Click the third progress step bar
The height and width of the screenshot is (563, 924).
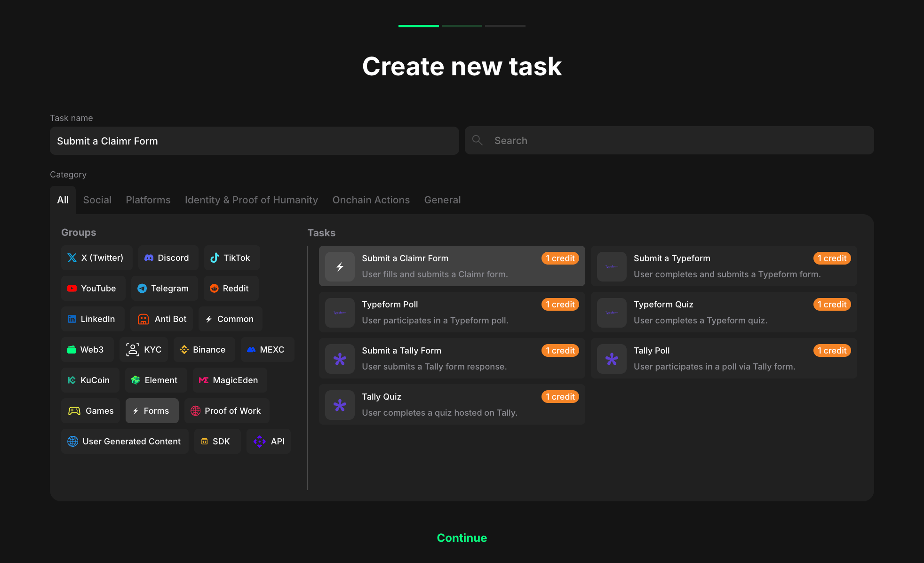tap(505, 26)
